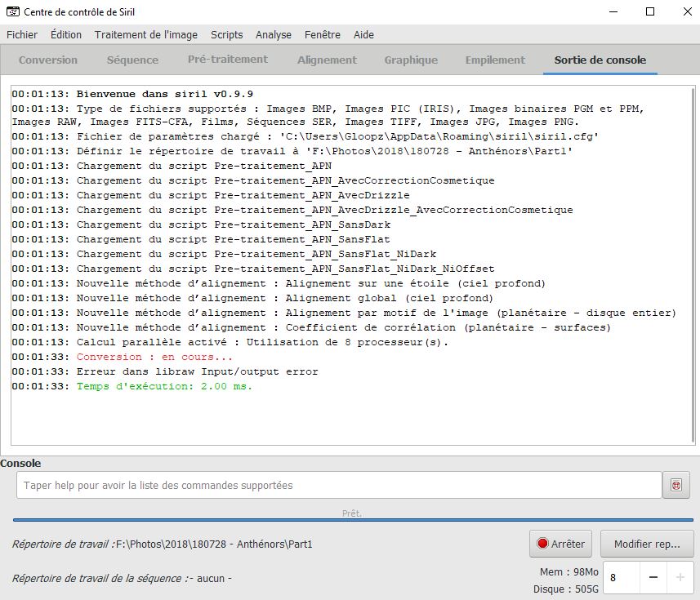700x600 pixels.
Task: Click 'Définir le répertoire de travail' log line
Action: tap(292, 151)
